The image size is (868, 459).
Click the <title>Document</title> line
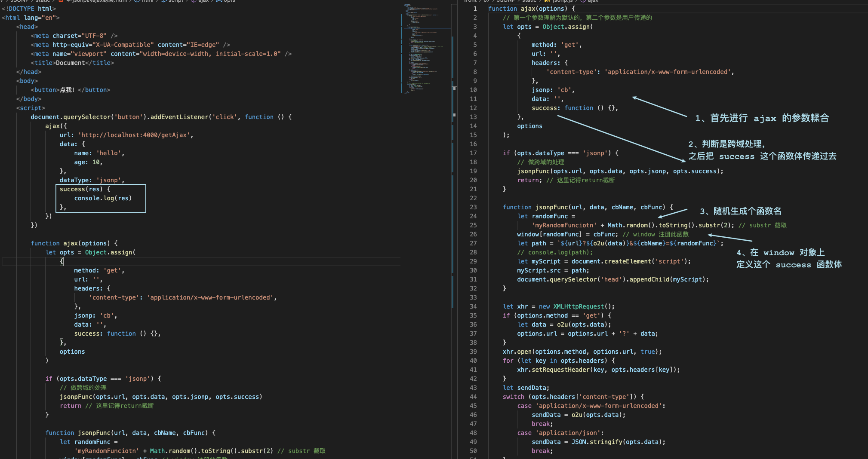72,63
